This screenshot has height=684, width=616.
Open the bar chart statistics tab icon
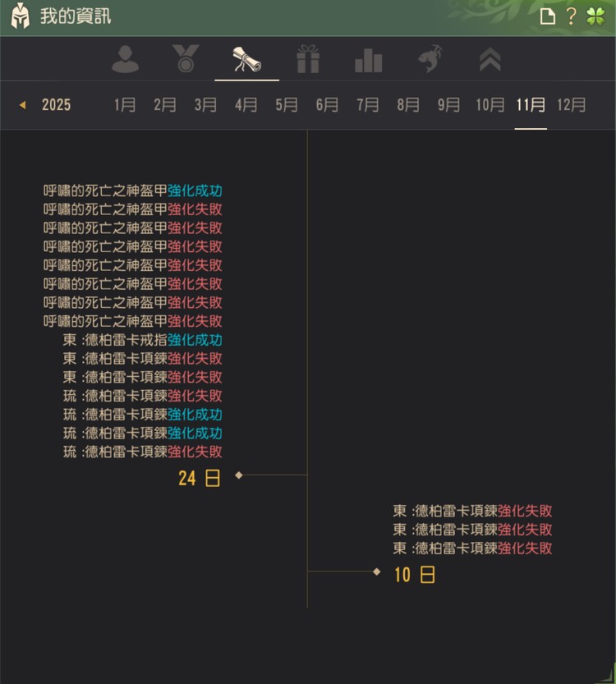[369, 60]
